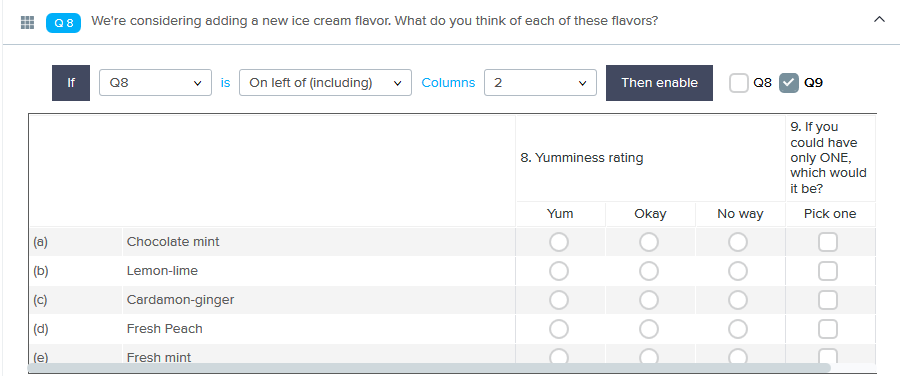
Task: Tick Pick one for Fresh Peach
Action: 828,329
